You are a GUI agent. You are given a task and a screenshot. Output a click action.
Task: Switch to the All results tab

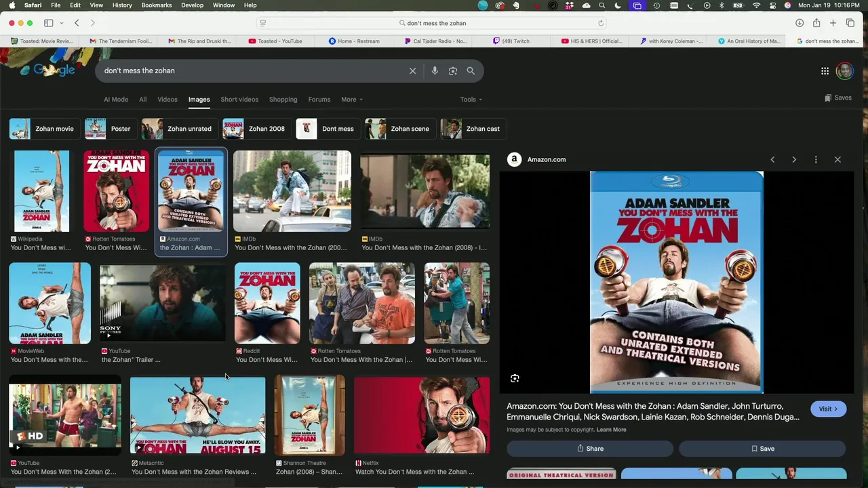click(x=142, y=99)
